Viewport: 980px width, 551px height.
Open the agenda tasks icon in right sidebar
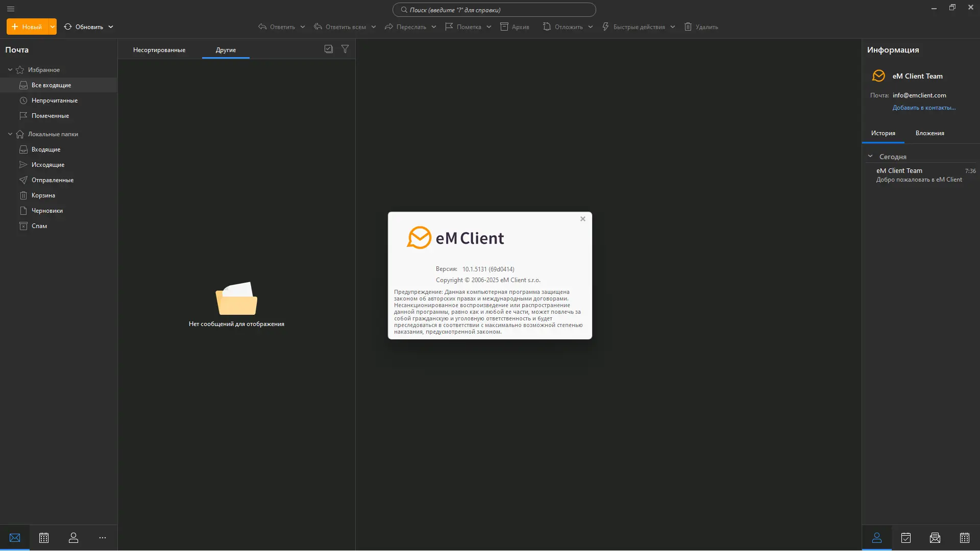coord(906,538)
